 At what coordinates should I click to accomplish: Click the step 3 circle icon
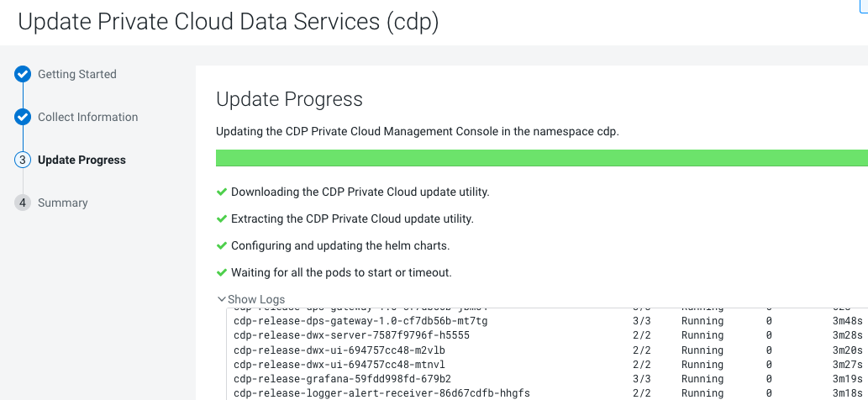click(x=23, y=161)
